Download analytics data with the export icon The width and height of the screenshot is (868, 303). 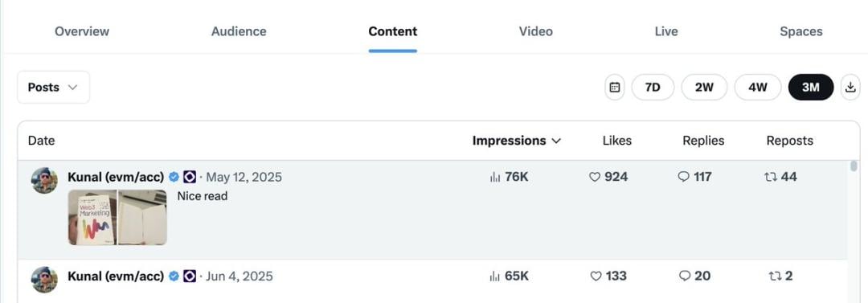pos(851,88)
